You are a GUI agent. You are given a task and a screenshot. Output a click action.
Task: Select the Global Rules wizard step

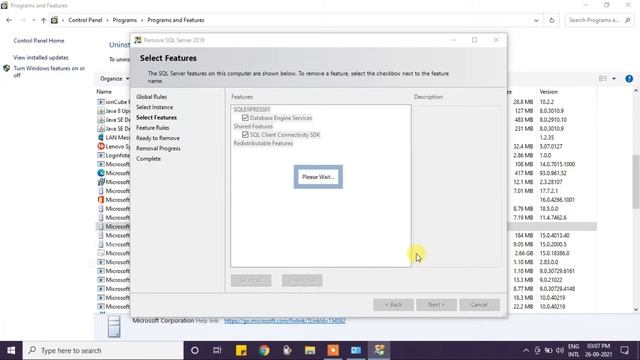(x=151, y=97)
